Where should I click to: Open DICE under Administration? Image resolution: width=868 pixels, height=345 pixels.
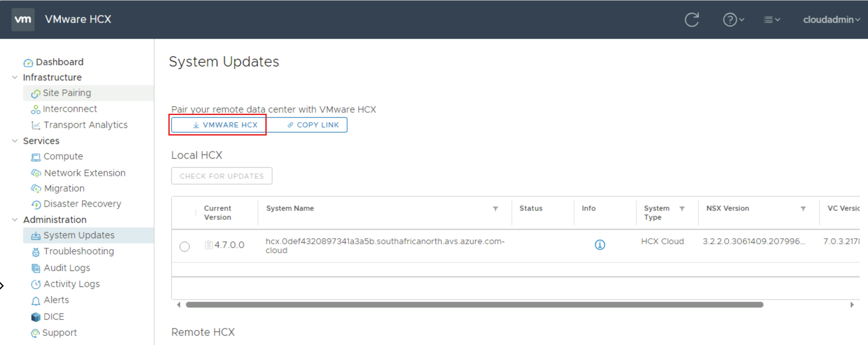(54, 317)
